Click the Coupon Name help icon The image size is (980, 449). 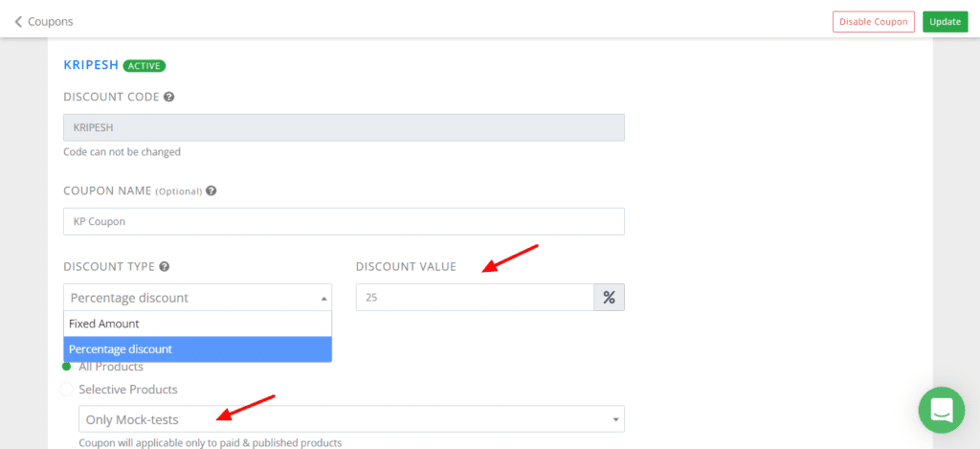pos(211,191)
